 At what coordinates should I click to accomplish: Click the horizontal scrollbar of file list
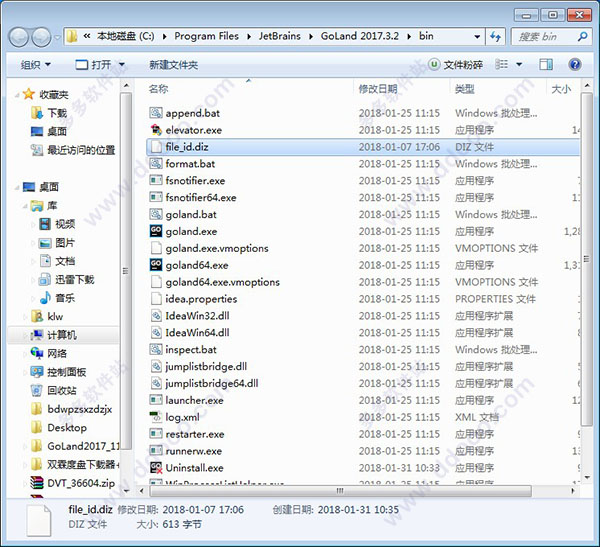(340, 490)
